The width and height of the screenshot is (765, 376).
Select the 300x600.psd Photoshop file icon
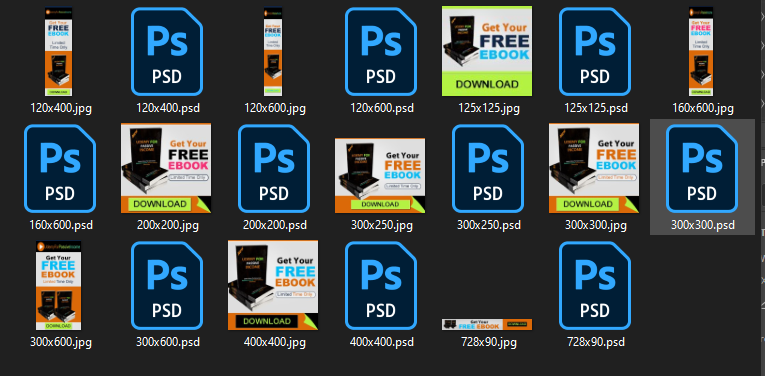pyautogui.click(x=167, y=285)
